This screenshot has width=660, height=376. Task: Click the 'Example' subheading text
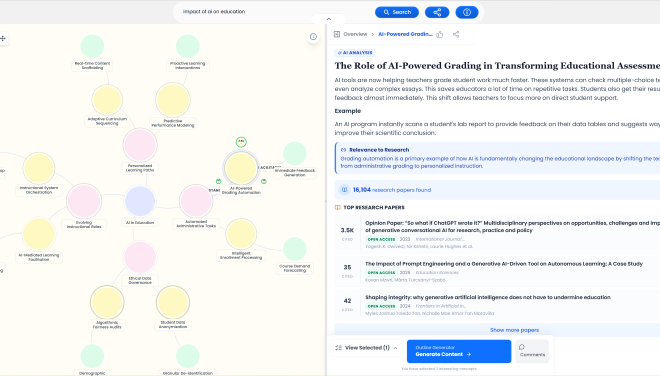click(348, 111)
